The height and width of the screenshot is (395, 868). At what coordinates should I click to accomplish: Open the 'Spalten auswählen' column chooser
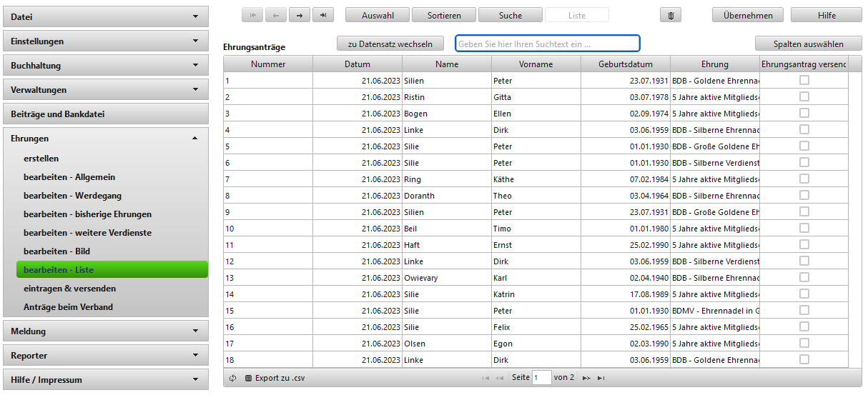808,44
